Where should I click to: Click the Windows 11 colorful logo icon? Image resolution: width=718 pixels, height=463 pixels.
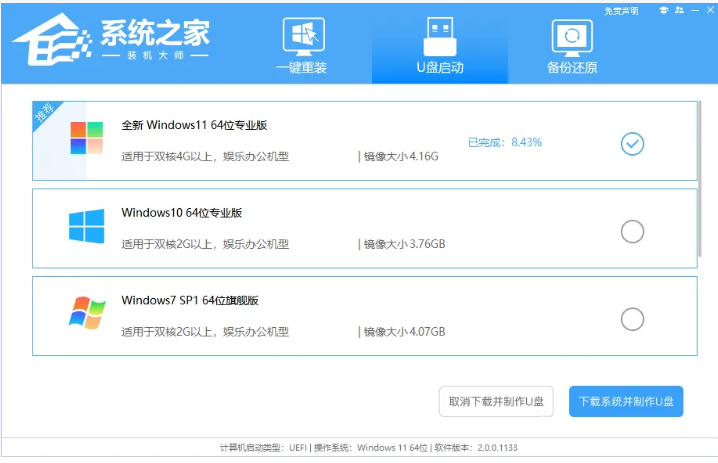point(87,138)
